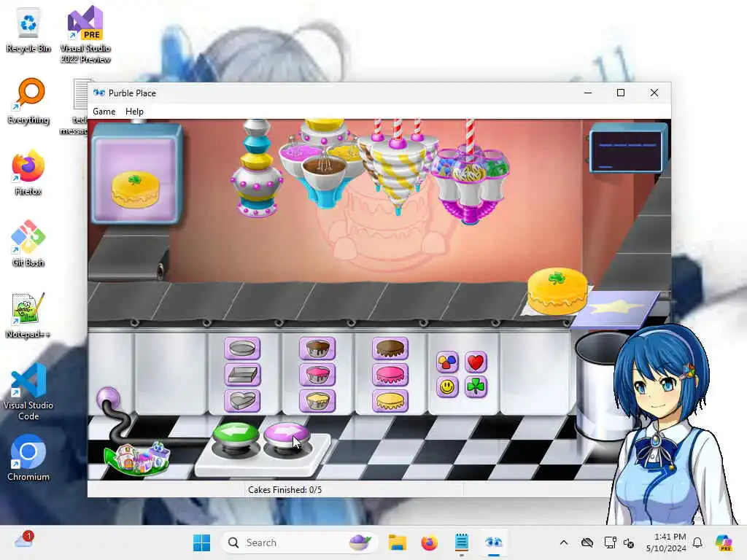
Task: Click the order cake preview screen
Action: coord(136,175)
